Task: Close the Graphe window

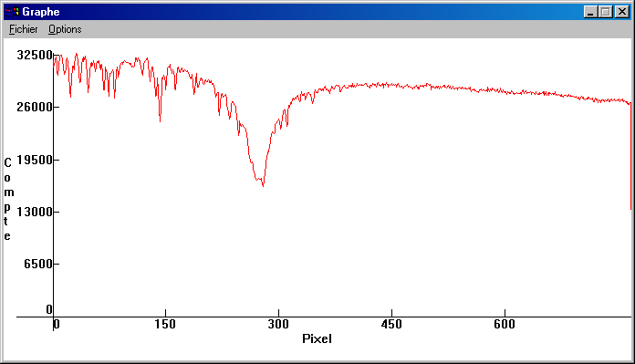Action: 622,12
